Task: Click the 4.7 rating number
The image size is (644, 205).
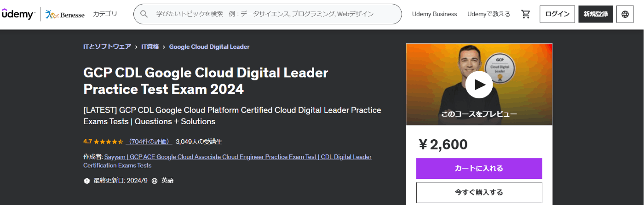Action: click(x=88, y=142)
